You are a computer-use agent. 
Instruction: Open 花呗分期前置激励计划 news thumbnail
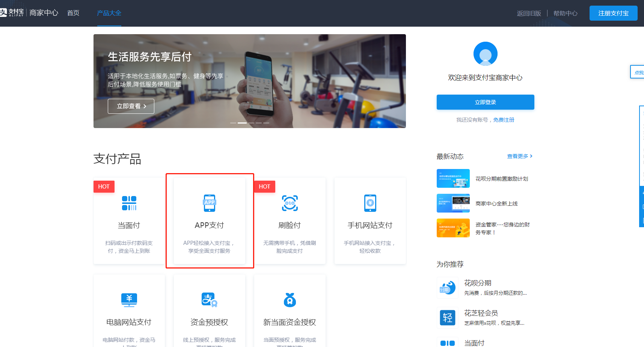453,178
